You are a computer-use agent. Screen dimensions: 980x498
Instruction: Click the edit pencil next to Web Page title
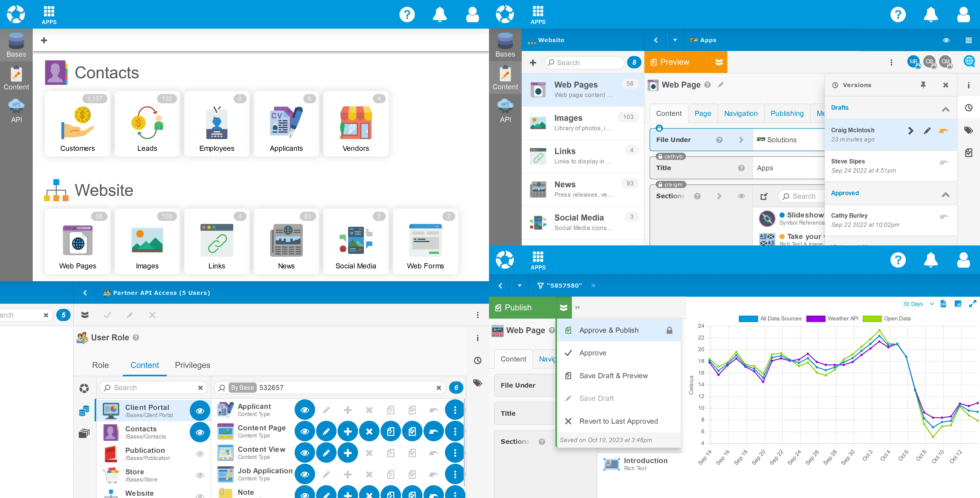pyautogui.click(x=721, y=85)
